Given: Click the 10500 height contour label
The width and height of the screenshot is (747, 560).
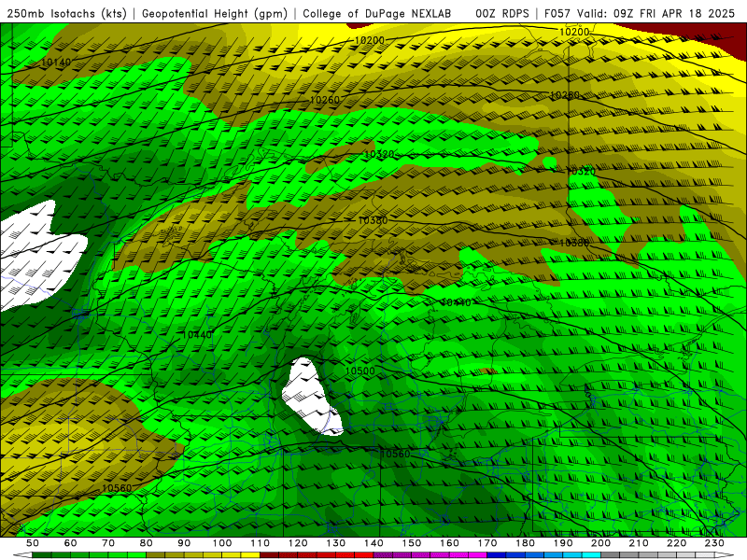Looking at the screenshot, I should click(x=359, y=371).
